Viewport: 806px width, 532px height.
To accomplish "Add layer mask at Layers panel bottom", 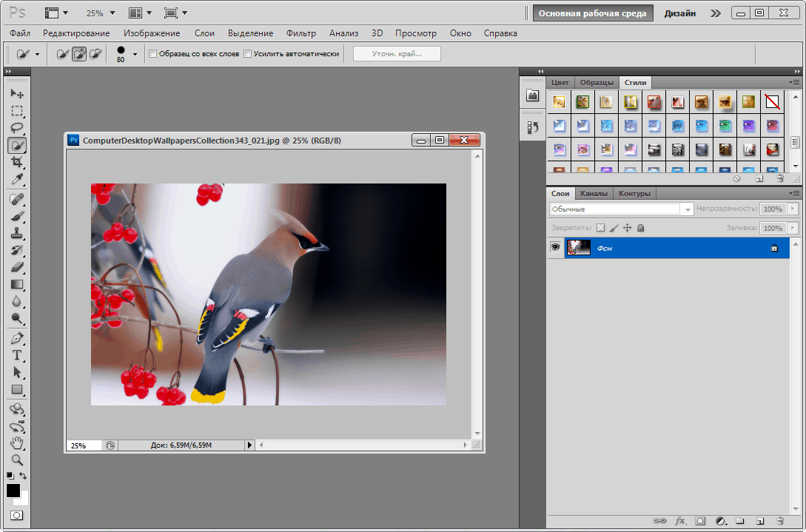I will (700, 521).
